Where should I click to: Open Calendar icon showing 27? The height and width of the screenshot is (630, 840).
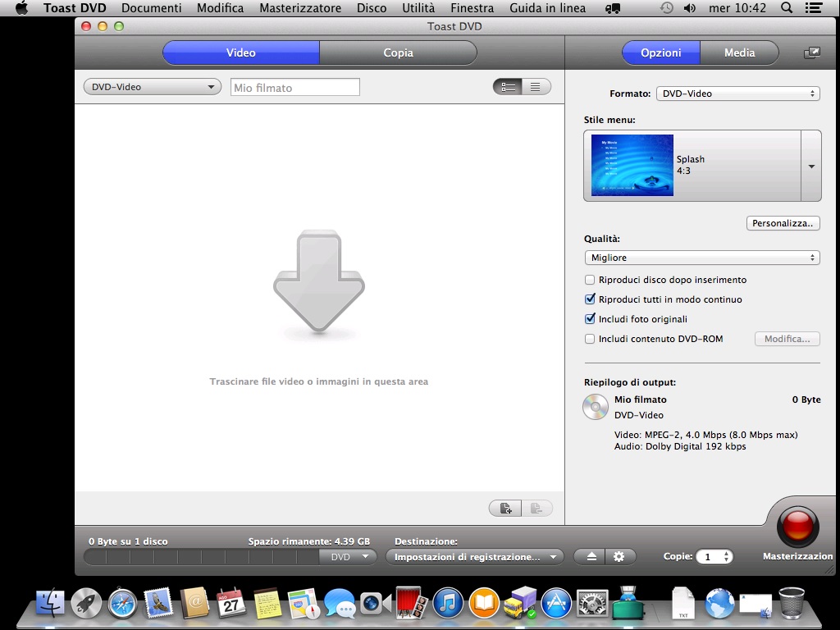[x=231, y=603]
